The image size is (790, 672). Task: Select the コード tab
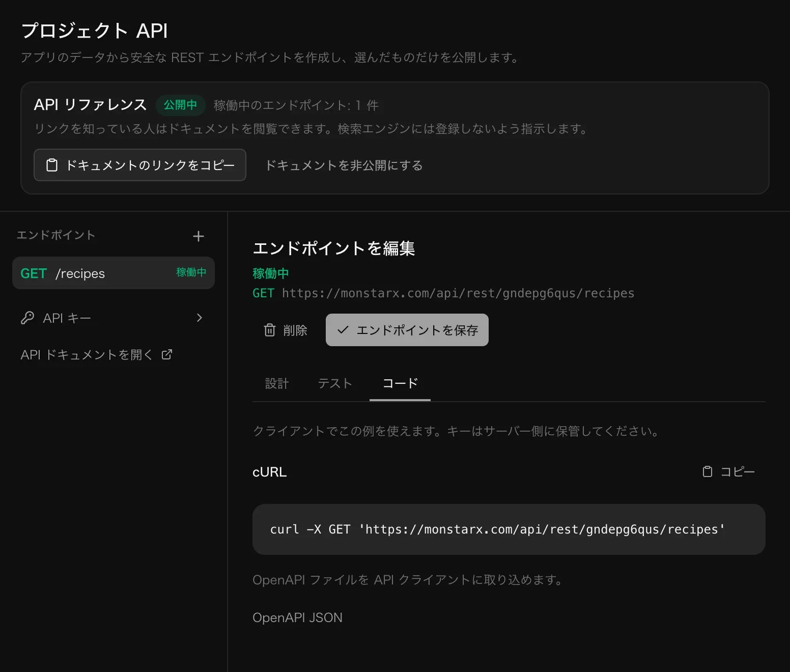pyautogui.click(x=400, y=383)
